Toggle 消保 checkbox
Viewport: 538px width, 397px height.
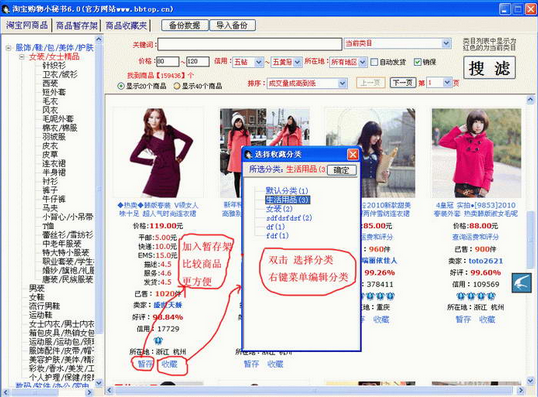click(x=417, y=62)
